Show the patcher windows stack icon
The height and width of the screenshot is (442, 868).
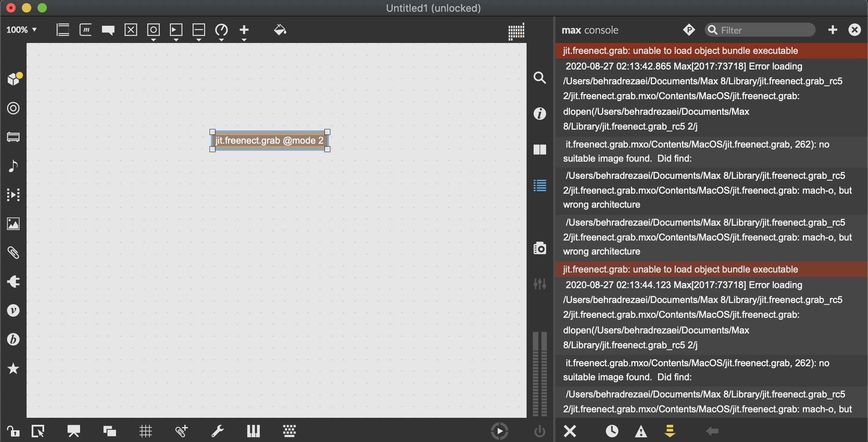[110, 431]
